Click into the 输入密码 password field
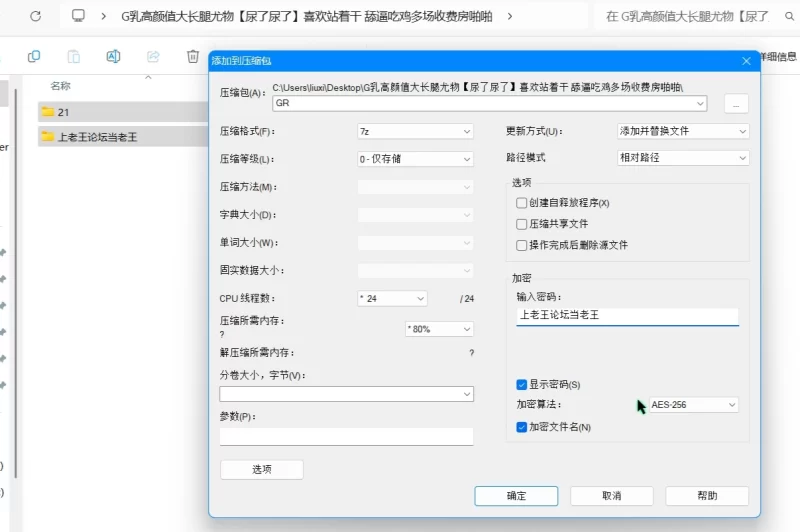Viewport: 800px width, 532px height. pyautogui.click(x=627, y=316)
